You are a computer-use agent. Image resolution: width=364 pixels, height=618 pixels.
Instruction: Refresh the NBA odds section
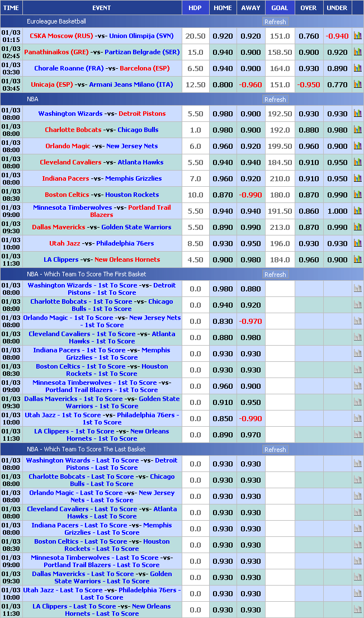point(275,100)
